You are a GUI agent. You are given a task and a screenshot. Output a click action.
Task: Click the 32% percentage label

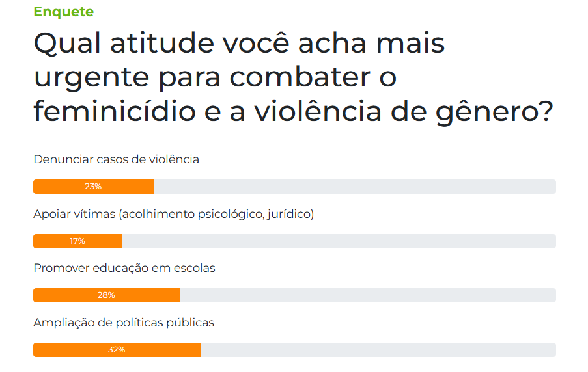[117, 350]
